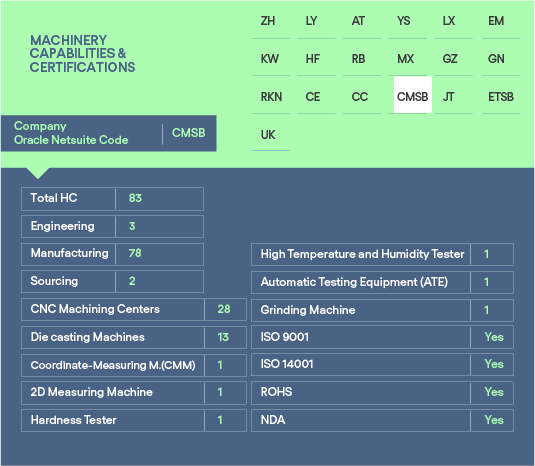Select the RB tab
This screenshot has height=466, width=535.
tap(362, 59)
